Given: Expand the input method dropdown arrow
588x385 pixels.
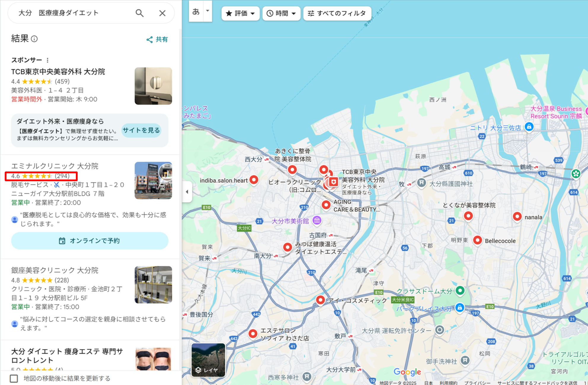Looking at the screenshot, I should coord(208,11).
